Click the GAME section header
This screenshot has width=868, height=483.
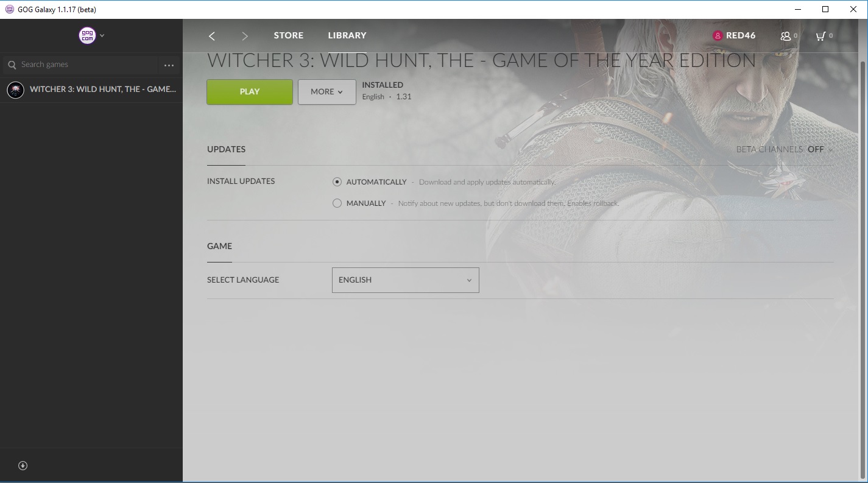[x=219, y=246]
